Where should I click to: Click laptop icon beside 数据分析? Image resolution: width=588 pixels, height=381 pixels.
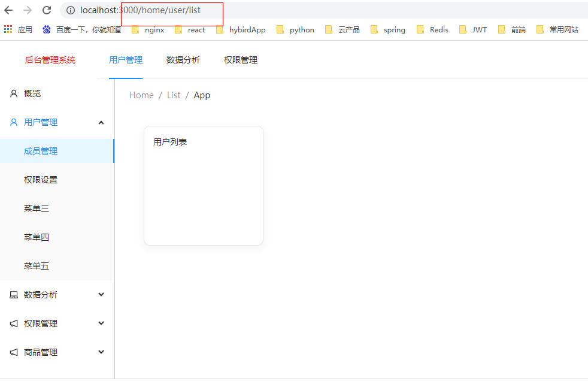tap(14, 295)
